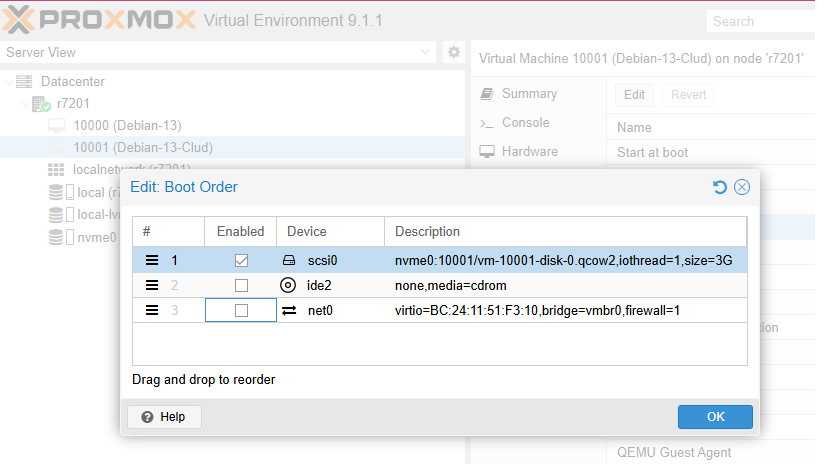This screenshot has height=464, width=819.
Task: Uncheck the Enabled checkbox for scsi0
Action: 241,260
